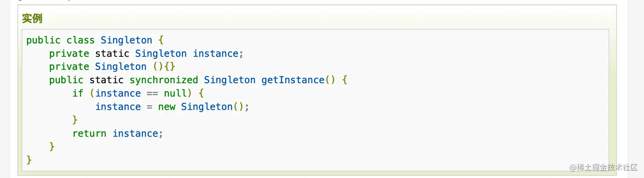Click 'instance' in the return statement

click(135, 133)
